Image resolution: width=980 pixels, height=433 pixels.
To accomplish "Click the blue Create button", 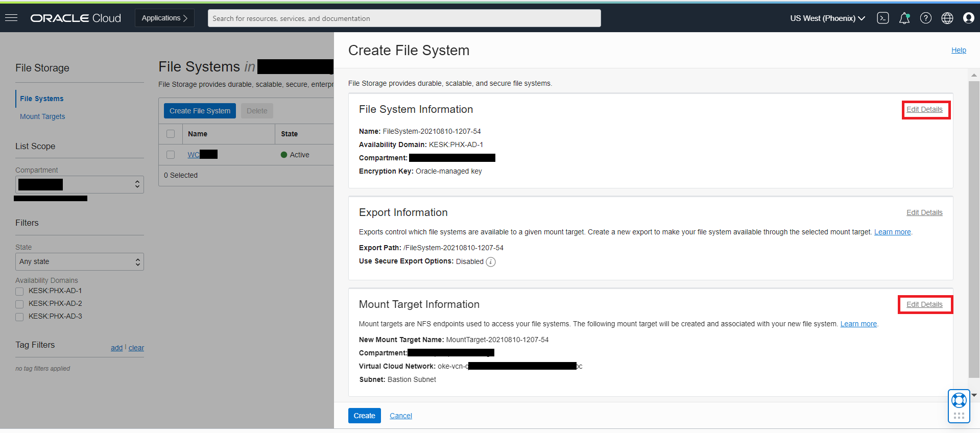I will point(365,416).
